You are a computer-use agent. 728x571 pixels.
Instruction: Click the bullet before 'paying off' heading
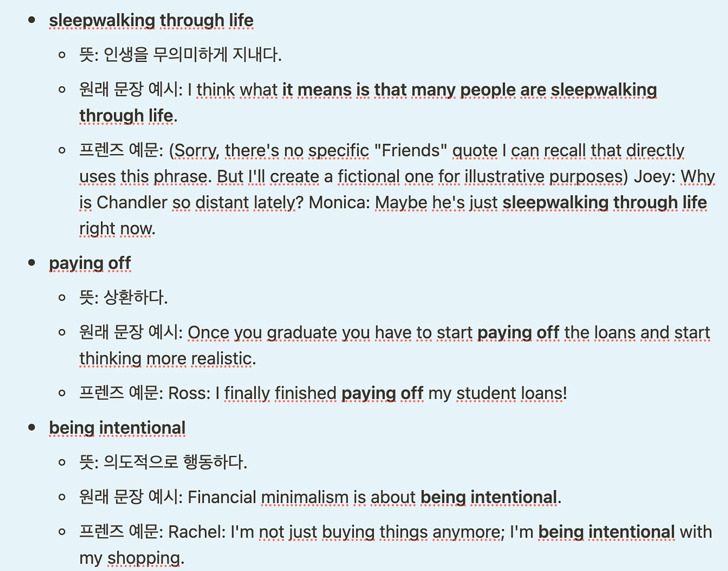point(32,263)
